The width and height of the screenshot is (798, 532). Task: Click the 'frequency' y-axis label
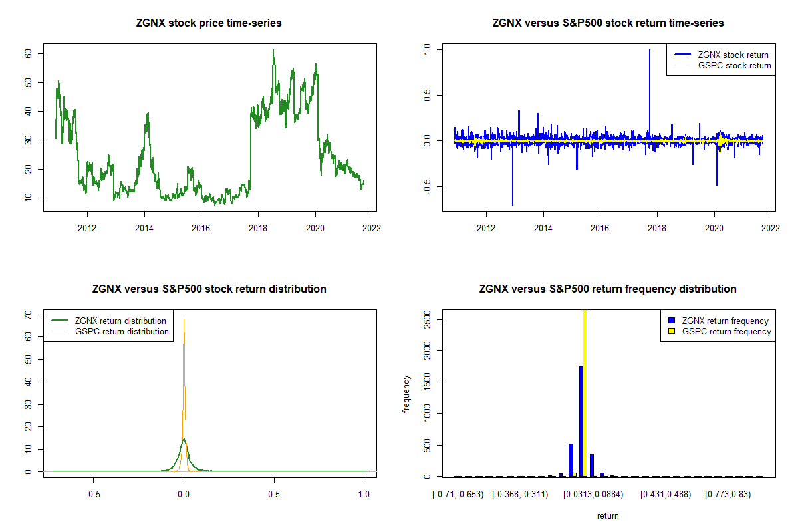click(406, 394)
